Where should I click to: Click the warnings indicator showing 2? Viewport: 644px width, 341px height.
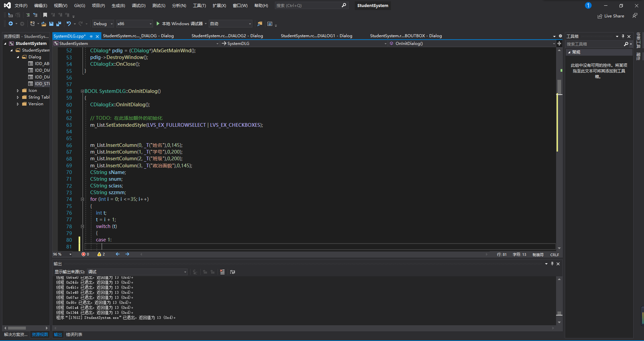point(101,254)
